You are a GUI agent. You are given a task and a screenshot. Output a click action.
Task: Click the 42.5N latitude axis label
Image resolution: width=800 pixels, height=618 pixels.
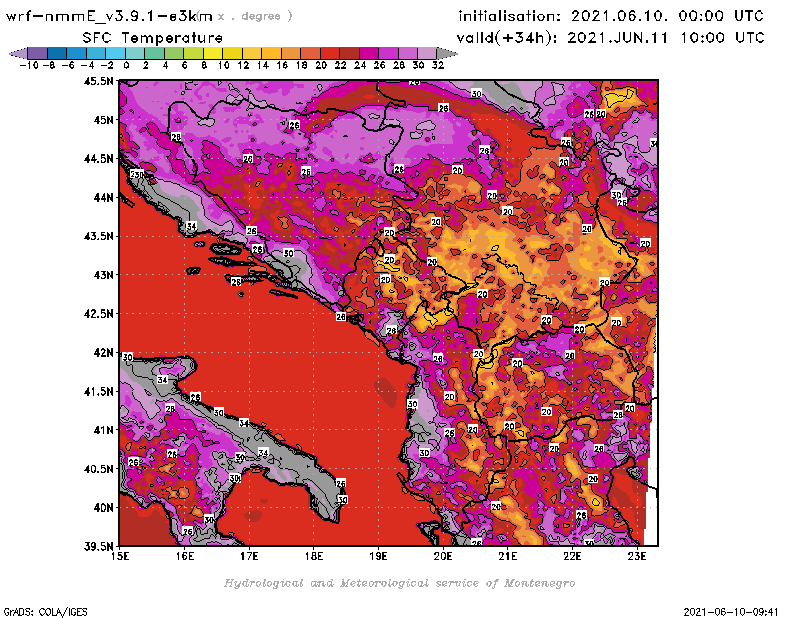[x=98, y=314]
